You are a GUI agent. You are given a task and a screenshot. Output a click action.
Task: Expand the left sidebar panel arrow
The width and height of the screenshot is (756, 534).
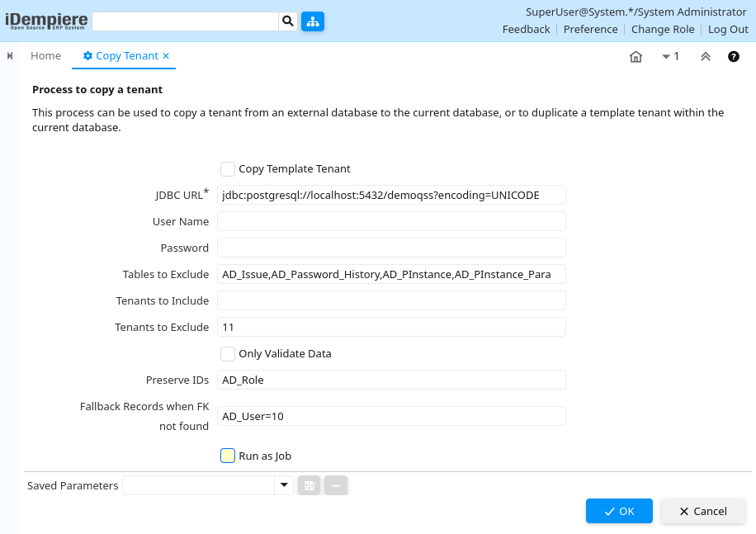[x=10, y=56]
